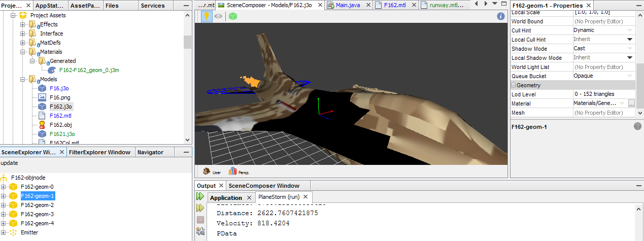Click the Material browse ellipsis button
This screenshot has height=241, width=644.
pos(631,103)
